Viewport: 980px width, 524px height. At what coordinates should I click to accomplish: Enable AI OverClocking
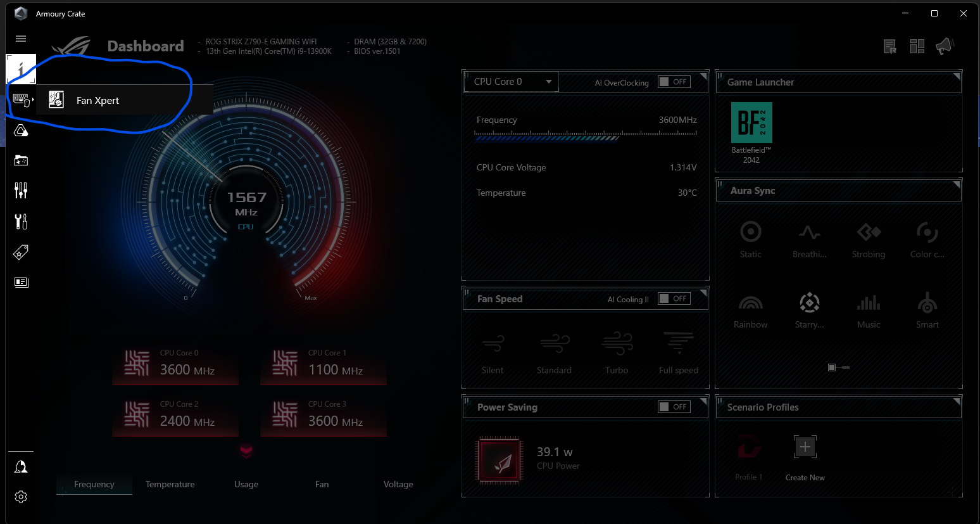[x=674, y=82]
